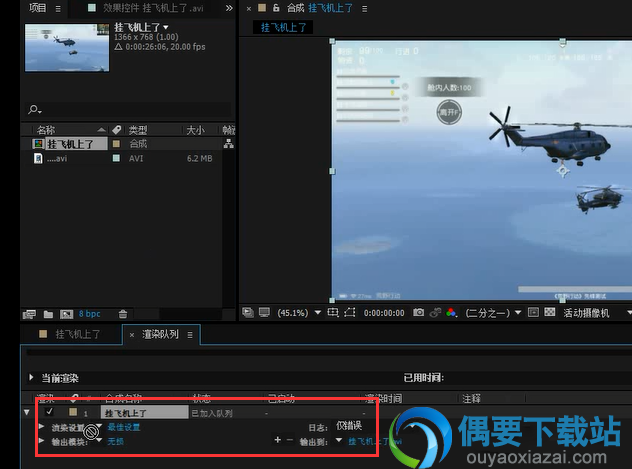Click the output file name link 挂飞机
Viewport: 632px width, 469px height.
[375, 441]
